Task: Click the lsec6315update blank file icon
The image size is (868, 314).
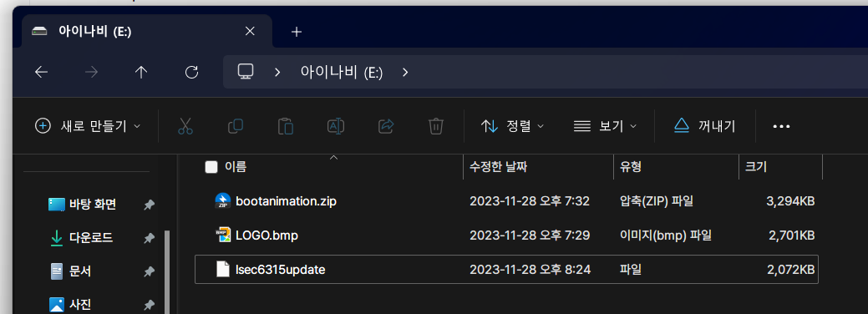Action: (x=222, y=270)
